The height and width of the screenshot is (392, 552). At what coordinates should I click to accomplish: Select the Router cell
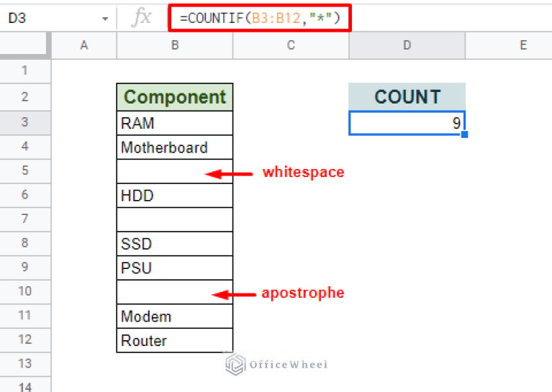(x=174, y=340)
